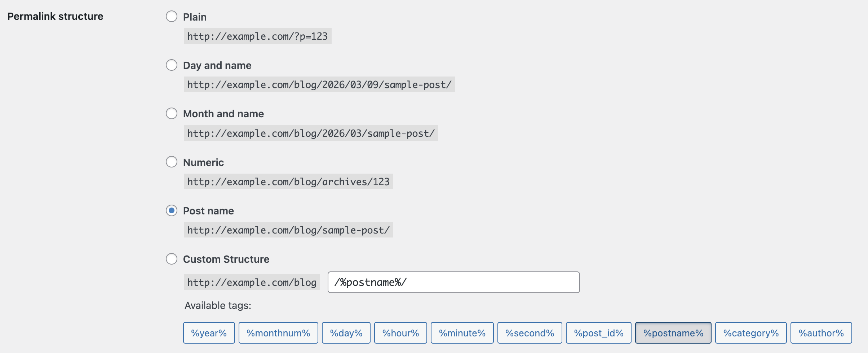This screenshot has width=868, height=353.
Task: Select the Month and name permalink option
Action: tap(171, 113)
